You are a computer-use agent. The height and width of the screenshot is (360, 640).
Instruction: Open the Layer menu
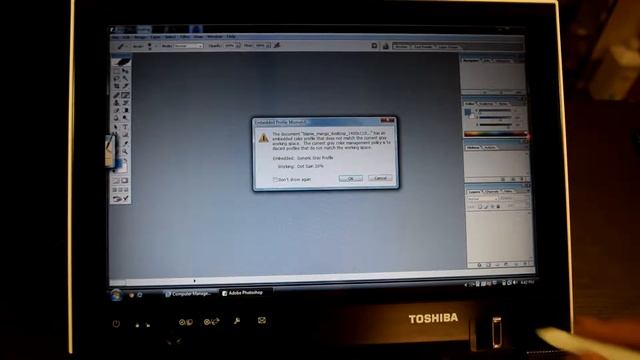point(155,37)
